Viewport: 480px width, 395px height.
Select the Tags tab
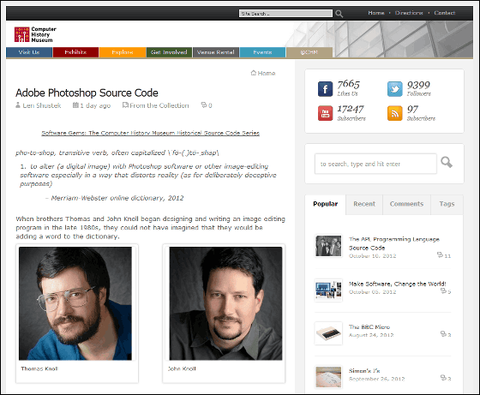pos(447,204)
